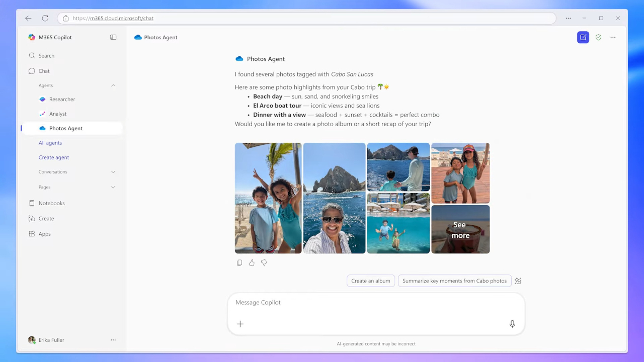Open the All agents link
The width and height of the screenshot is (644, 362).
[50, 143]
